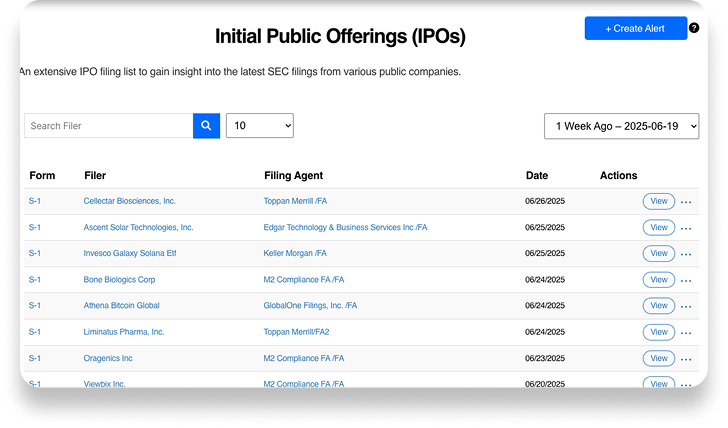Open more actions for Cellectar Biosciences row

686,202
